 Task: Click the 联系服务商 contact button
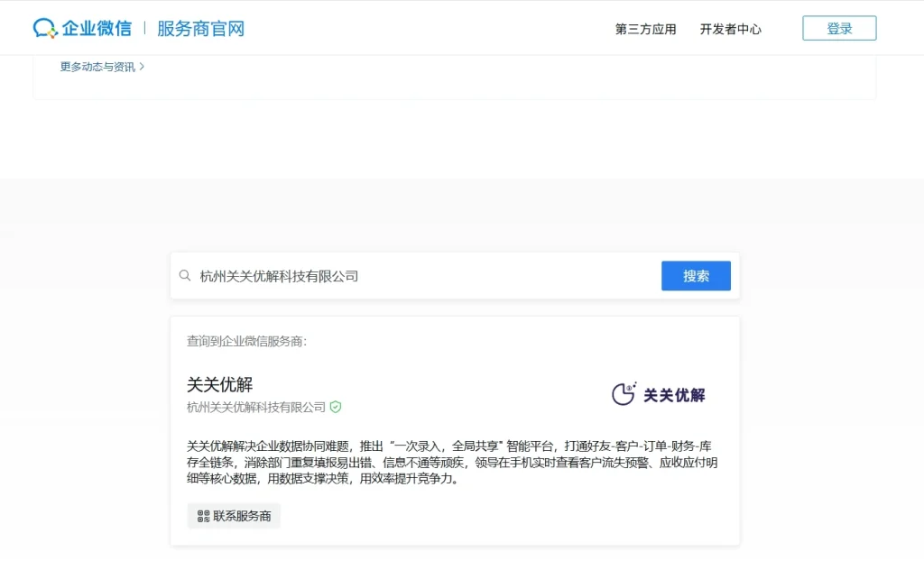(x=233, y=515)
